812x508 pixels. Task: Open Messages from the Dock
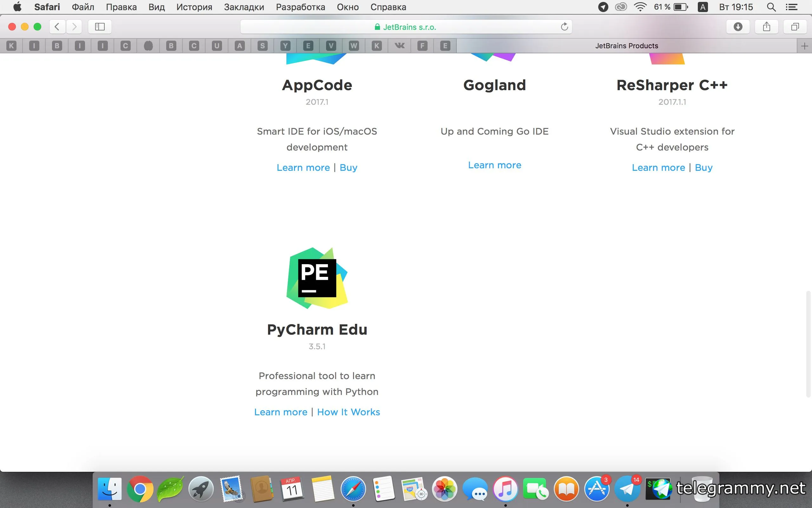pyautogui.click(x=475, y=489)
